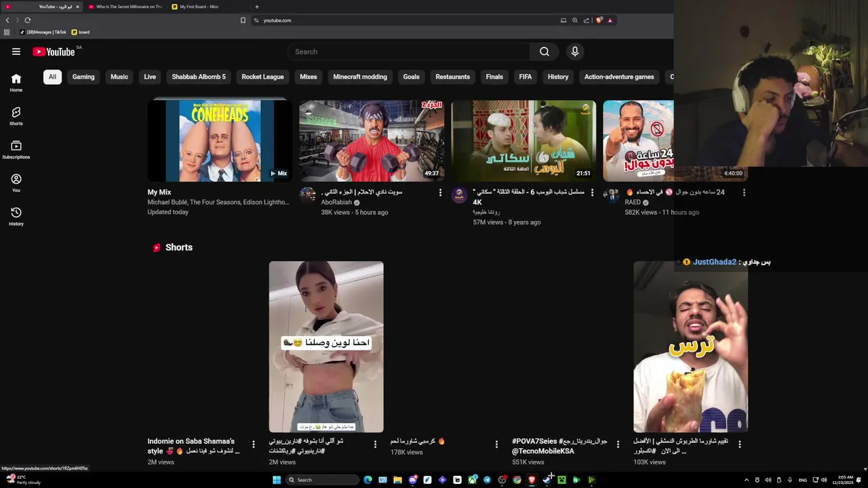Image resolution: width=868 pixels, height=488 pixels.
Task: Open Indomie on Saba Shamaa's style short
Action: click(193, 446)
